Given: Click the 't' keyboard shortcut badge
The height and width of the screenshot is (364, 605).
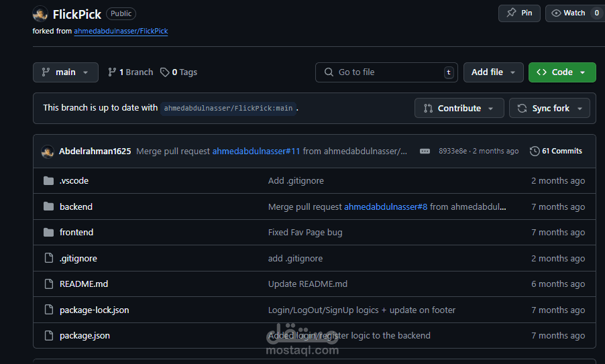Looking at the screenshot, I should coord(449,72).
